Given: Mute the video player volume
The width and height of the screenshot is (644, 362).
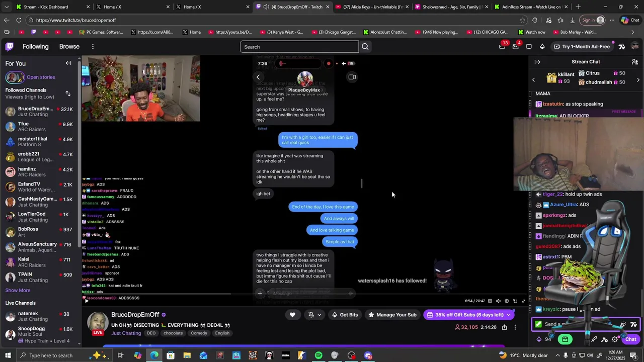Looking at the screenshot, I should click(x=499, y=301).
